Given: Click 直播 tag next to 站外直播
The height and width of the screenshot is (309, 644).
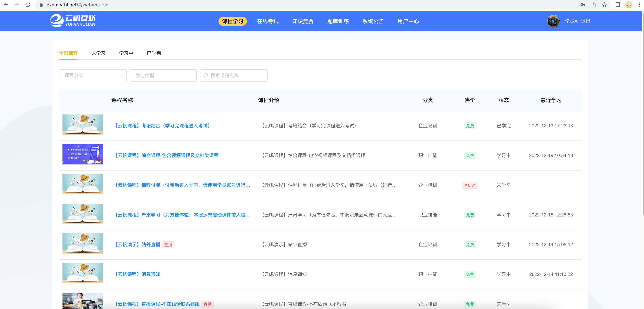Looking at the screenshot, I should [168, 245].
